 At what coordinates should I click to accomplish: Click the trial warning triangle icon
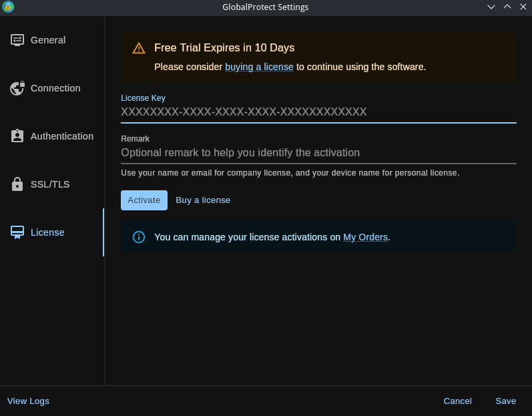click(x=139, y=48)
